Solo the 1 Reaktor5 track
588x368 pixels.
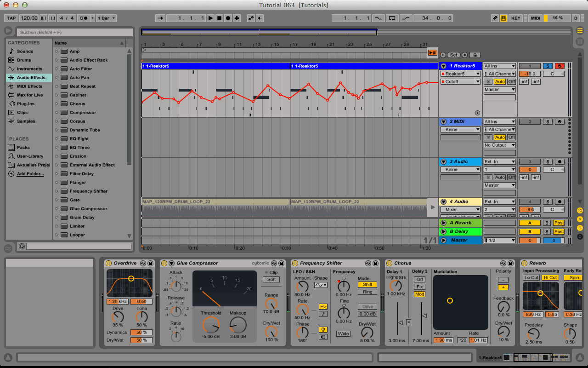pos(547,66)
